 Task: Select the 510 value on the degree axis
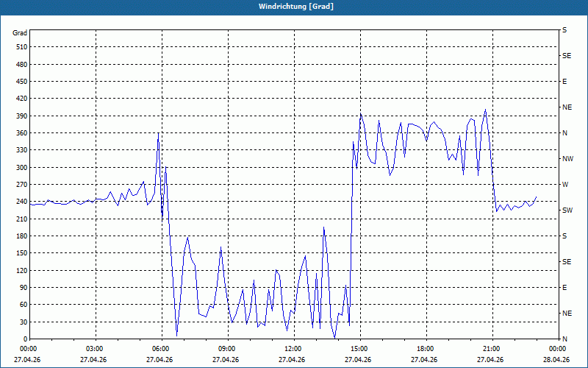[20, 47]
